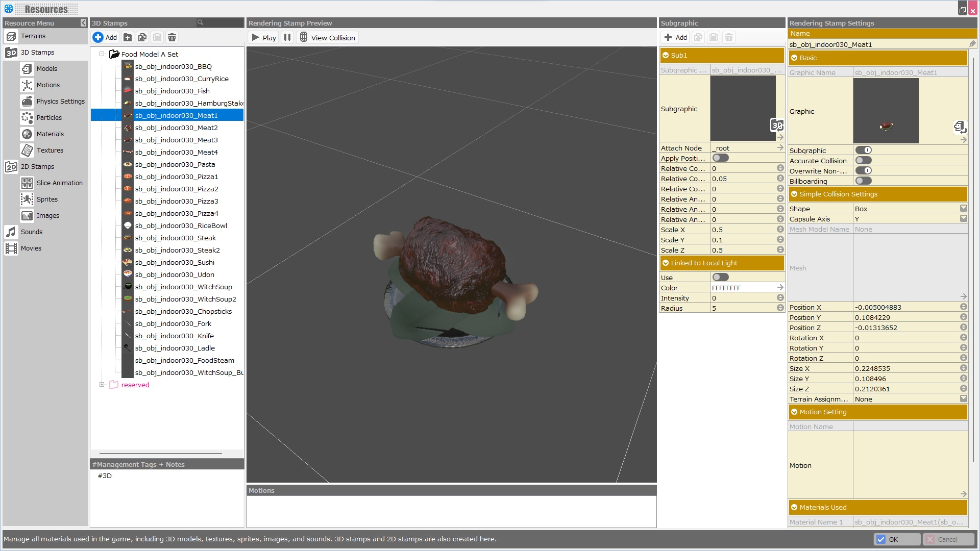Collapse the Resource Menu panel
Viewport: 980px width, 551px height.
pyautogui.click(x=83, y=23)
